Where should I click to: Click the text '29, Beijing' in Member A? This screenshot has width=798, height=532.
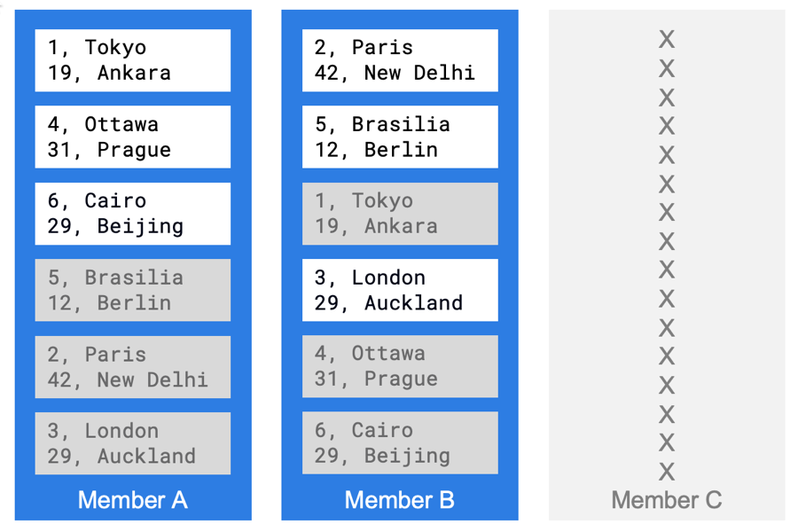point(115,226)
